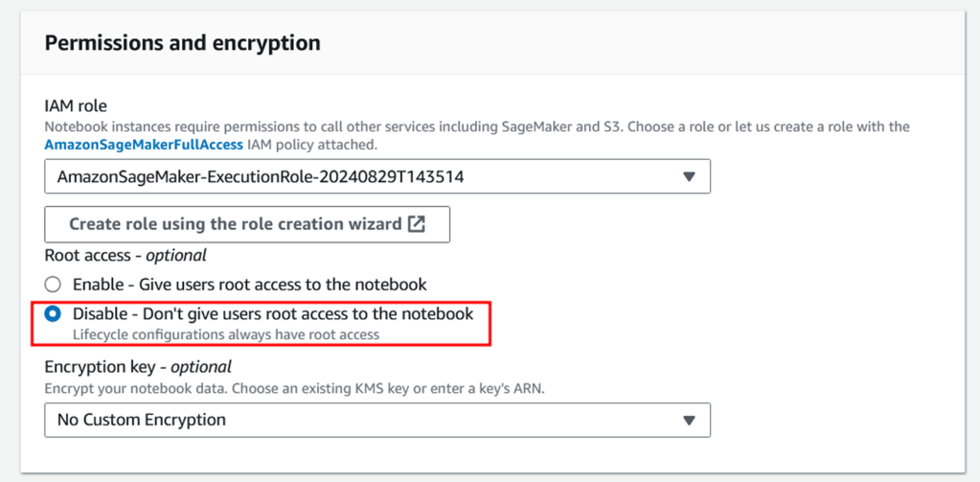
Task: Click the Encryption key dropdown arrow
Action: point(688,420)
